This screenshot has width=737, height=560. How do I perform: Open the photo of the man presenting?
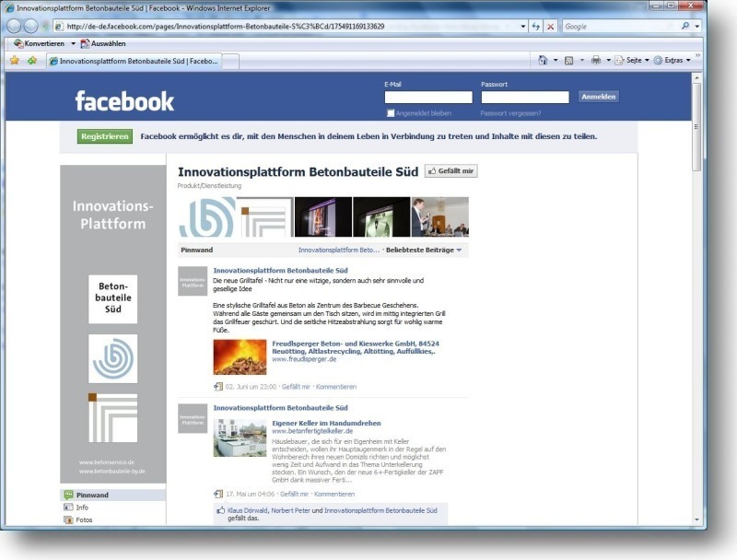click(x=440, y=216)
